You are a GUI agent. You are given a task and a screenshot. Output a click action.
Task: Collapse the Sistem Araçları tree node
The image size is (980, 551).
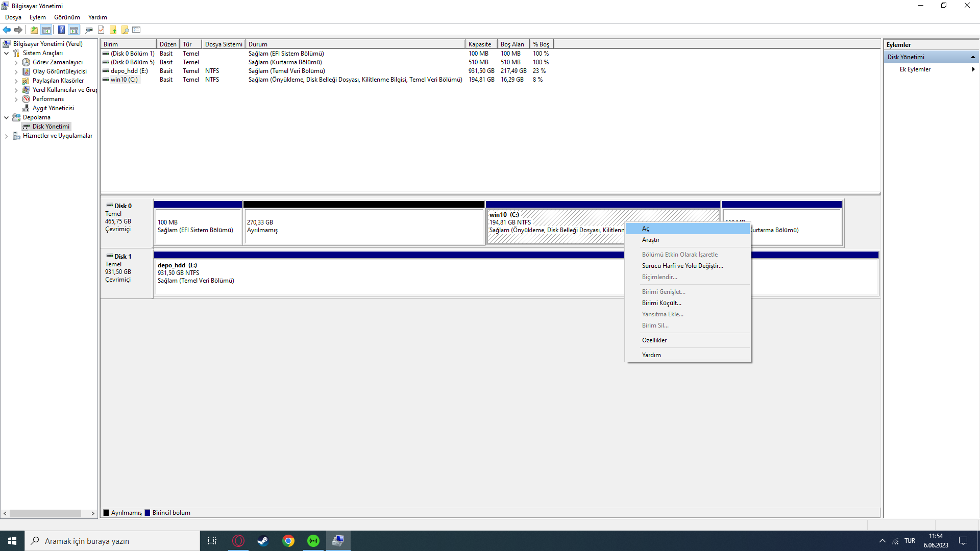(x=6, y=53)
